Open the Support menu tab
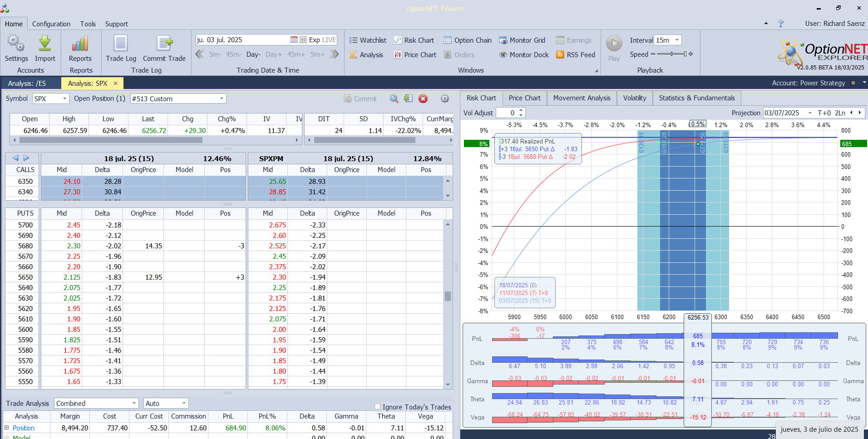This screenshot has width=868, height=439. (117, 24)
